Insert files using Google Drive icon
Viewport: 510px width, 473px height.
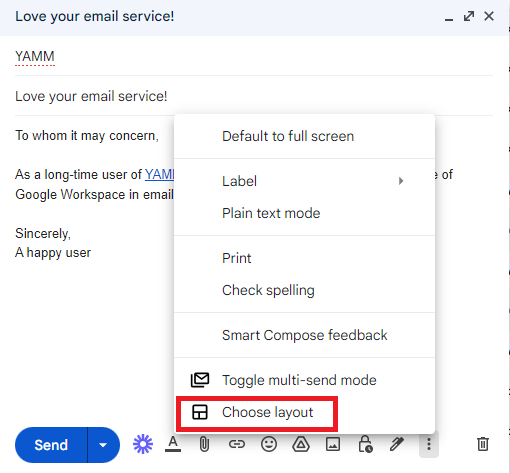click(x=301, y=444)
